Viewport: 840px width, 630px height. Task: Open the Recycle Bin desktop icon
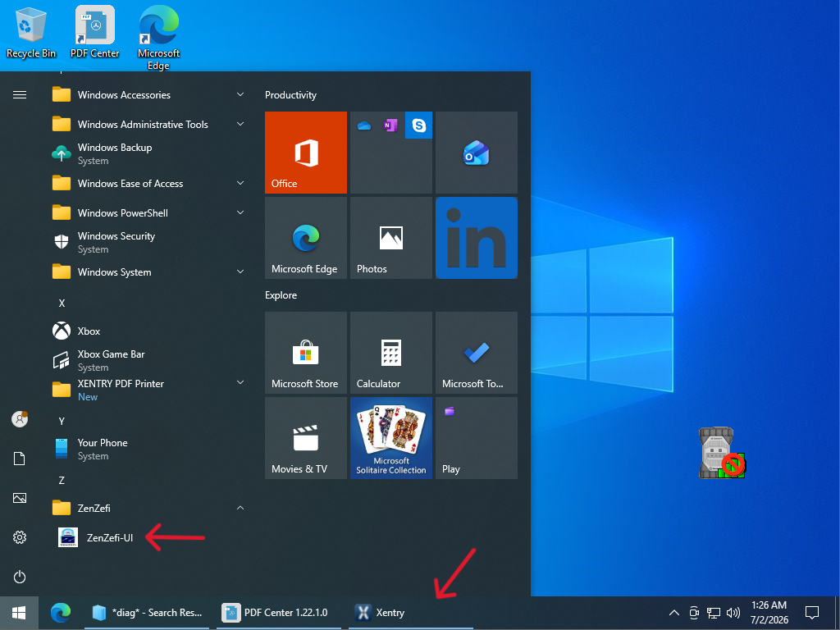coord(30,31)
